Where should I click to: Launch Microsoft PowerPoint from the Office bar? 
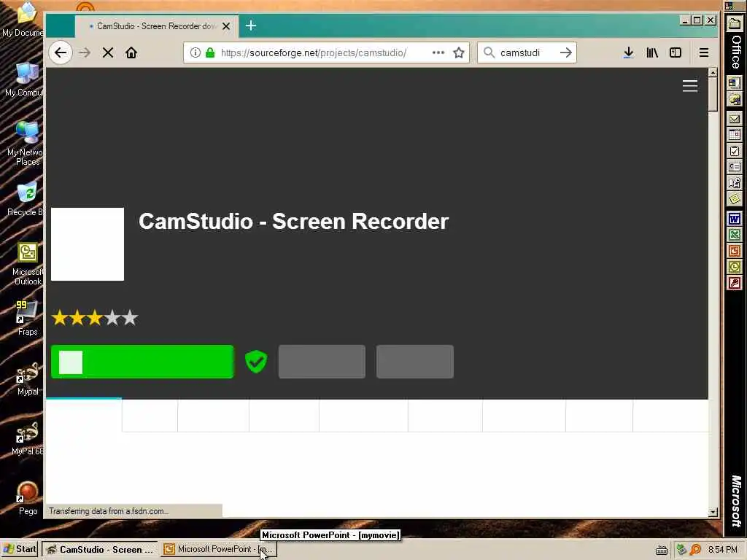734,251
